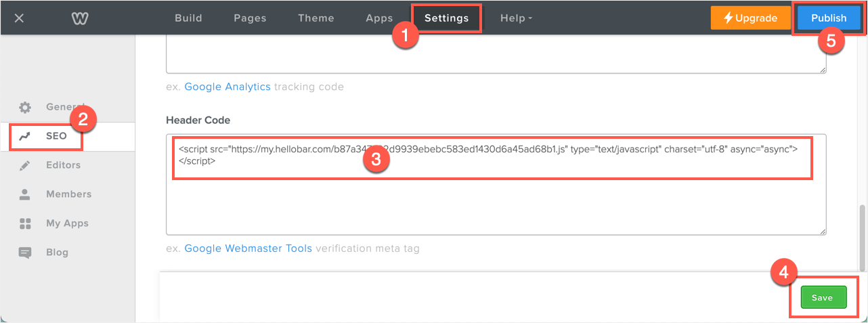Switch to the Pages tab
868x323 pixels.
pos(250,18)
